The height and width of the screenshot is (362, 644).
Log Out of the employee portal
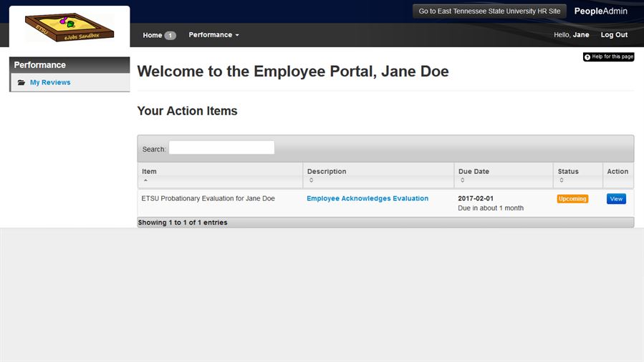click(x=614, y=35)
